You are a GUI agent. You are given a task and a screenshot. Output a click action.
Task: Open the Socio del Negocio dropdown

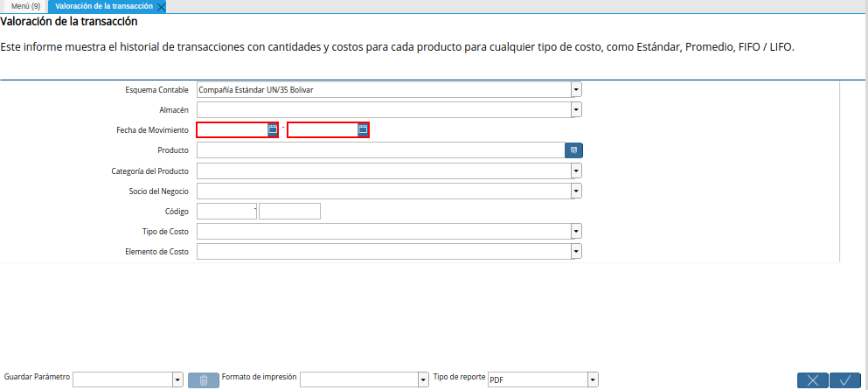click(x=576, y=191)
